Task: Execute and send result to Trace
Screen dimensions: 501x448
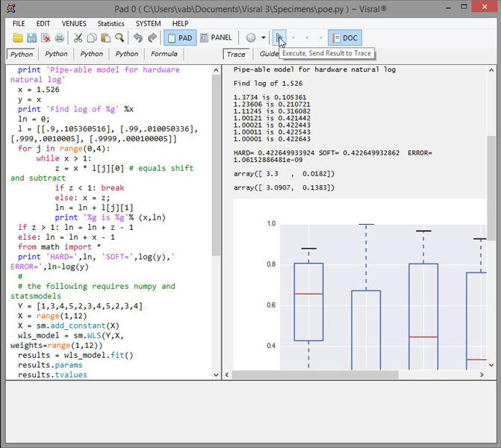Action: 279,37
